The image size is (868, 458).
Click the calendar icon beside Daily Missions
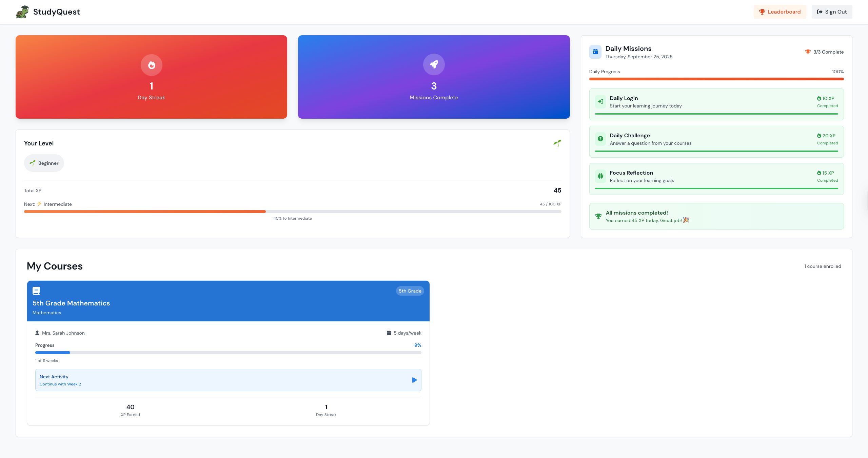pyautogui.click(x=595, y=52)
